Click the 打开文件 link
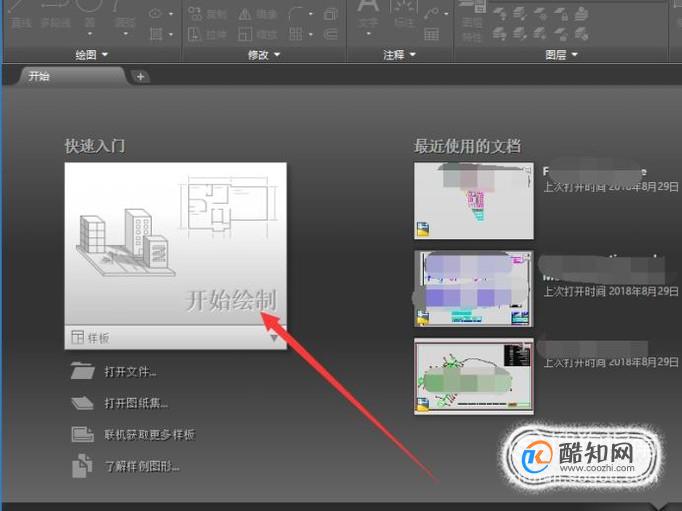 click(130, 371)
